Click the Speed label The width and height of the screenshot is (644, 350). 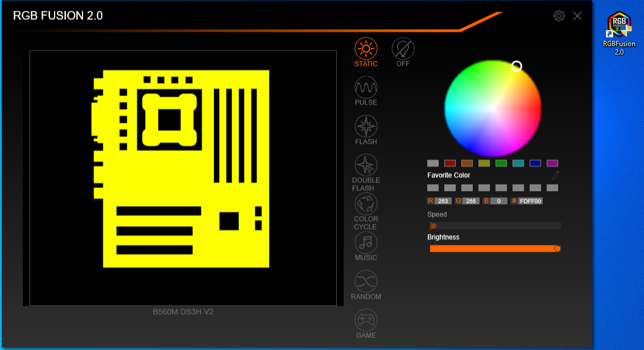pos(436,214)
